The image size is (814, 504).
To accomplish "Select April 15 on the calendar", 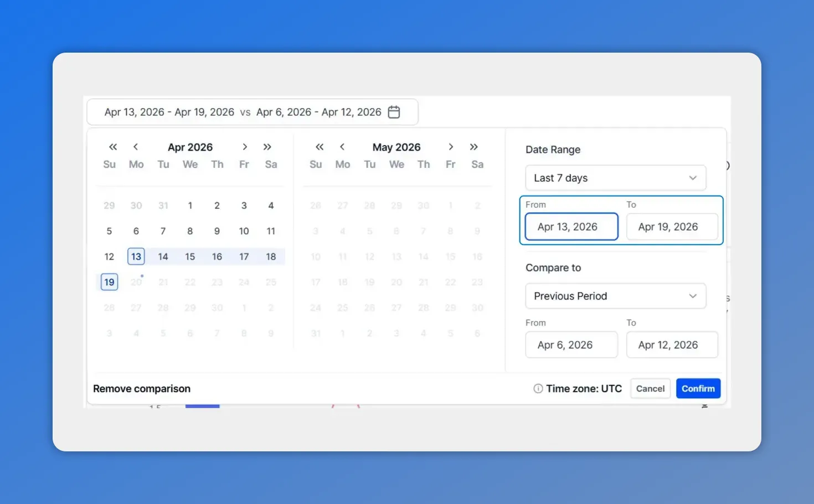I will (x=190, y=256).
